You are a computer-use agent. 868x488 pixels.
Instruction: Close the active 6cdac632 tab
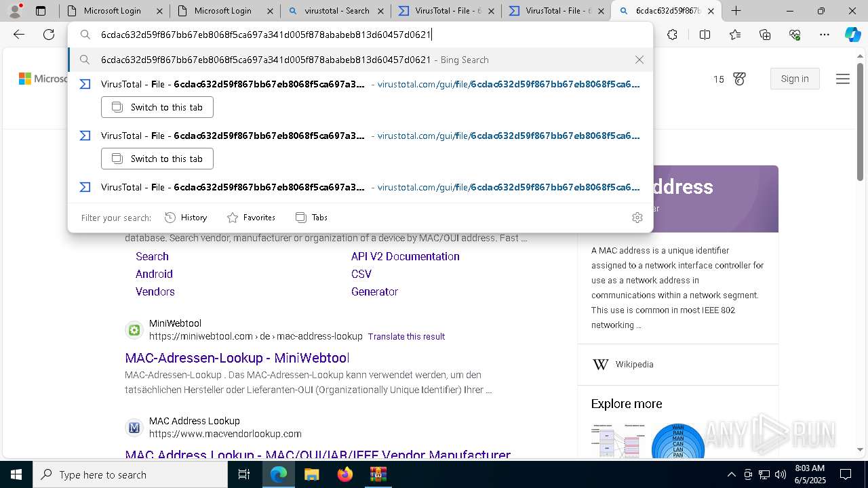tap(711, 11)
